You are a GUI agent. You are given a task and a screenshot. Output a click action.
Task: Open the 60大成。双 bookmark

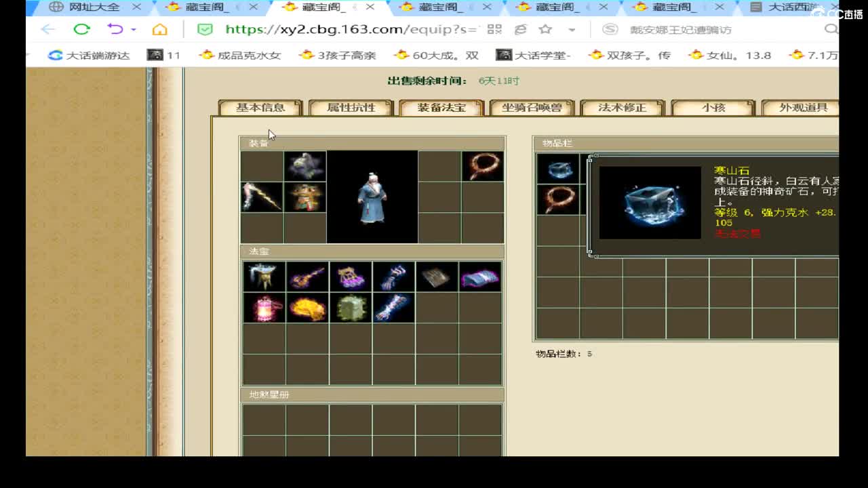tap(437, 55)
